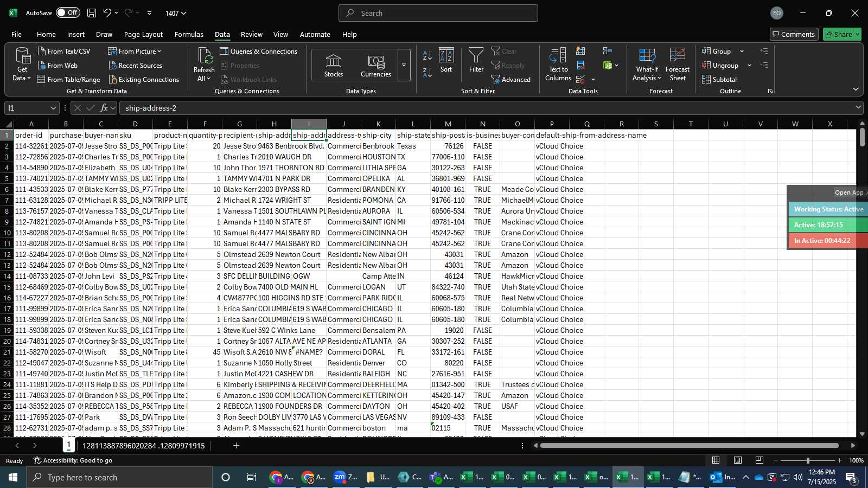Open the Advanced filter options
Screen dimensions: 868x488
click(511, 79)
